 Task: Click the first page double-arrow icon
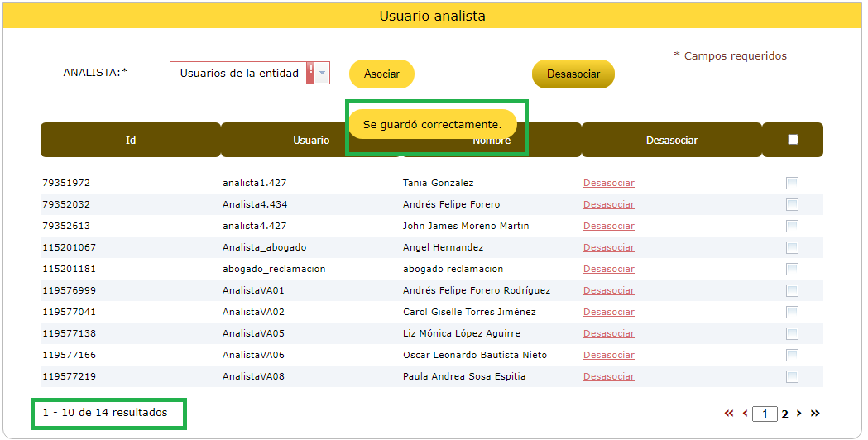pos(729,414)
